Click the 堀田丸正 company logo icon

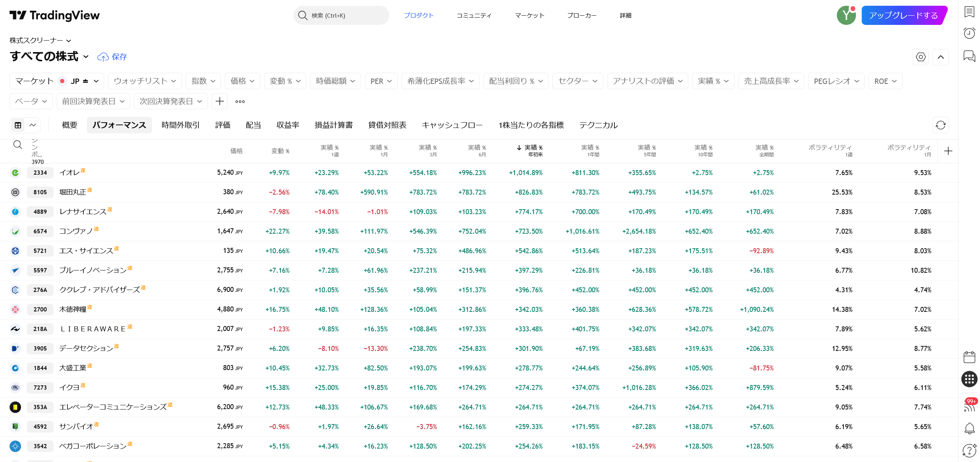pyautogui.click(x=15, y=192)
